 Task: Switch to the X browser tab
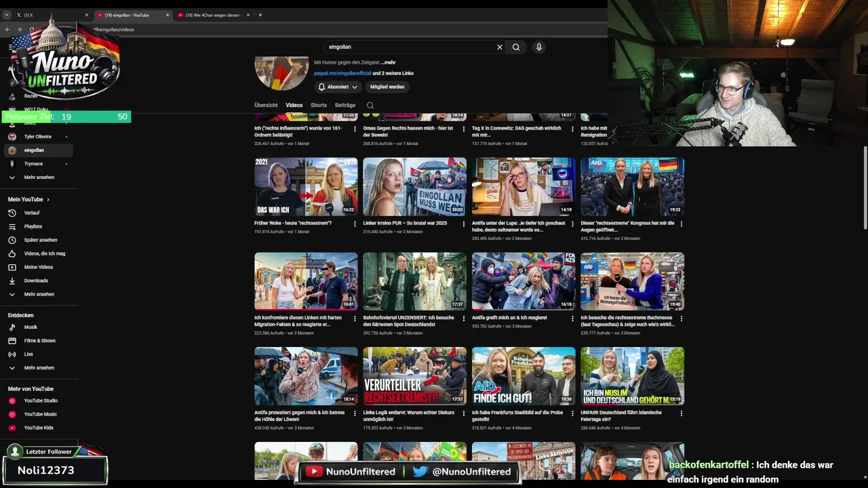51,15
